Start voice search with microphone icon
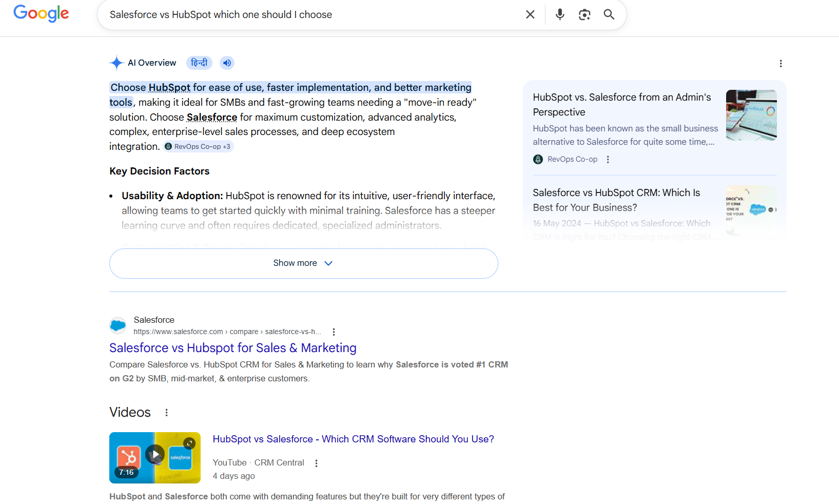This screenshot has width=839, height=504. pos(560,14)
